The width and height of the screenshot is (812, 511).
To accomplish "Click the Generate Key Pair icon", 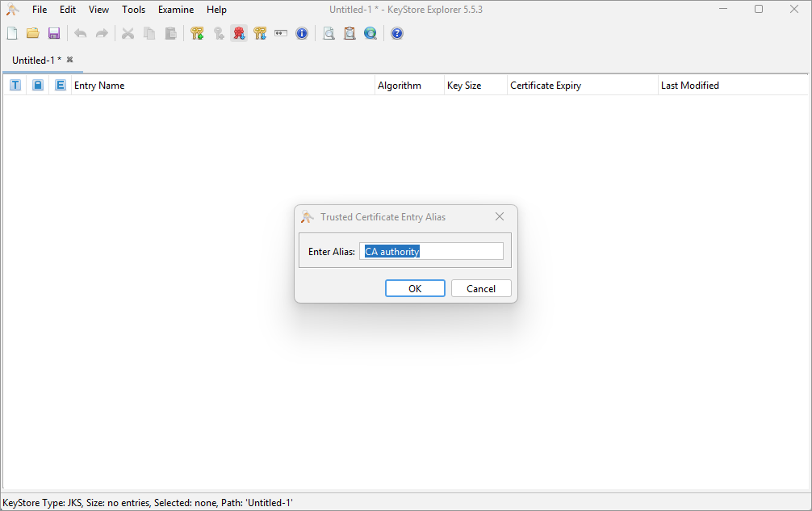I will tap(197, 33).
